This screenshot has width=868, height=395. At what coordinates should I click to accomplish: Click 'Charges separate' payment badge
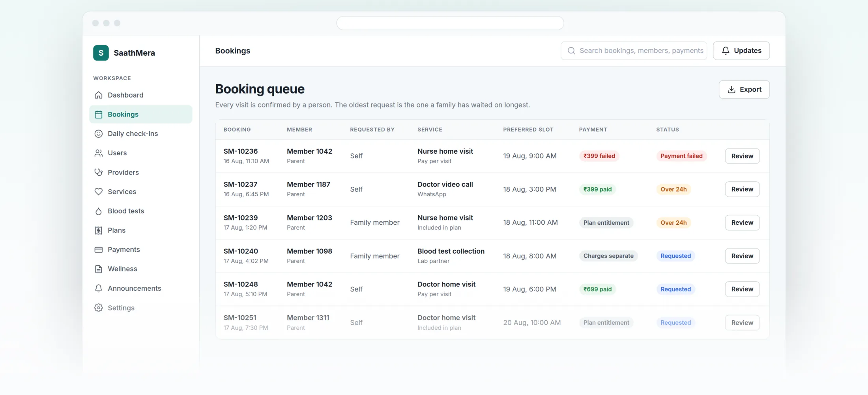608,256
